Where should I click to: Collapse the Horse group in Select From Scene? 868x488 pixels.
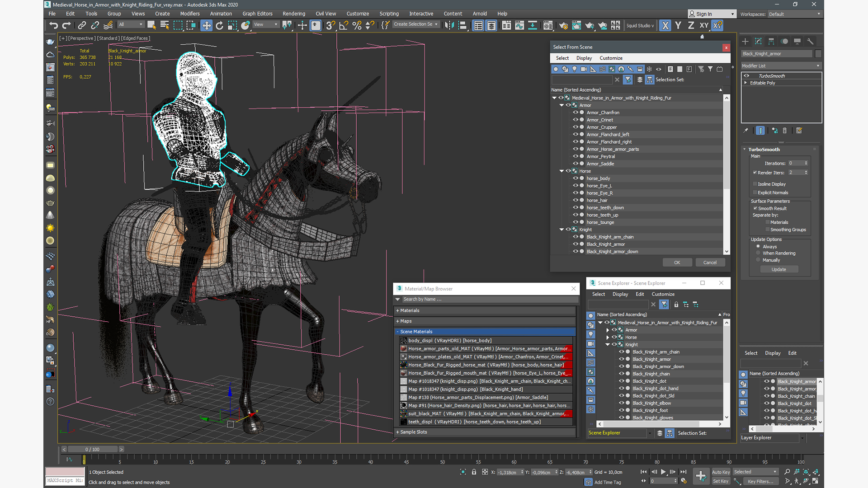pos(561,171)
